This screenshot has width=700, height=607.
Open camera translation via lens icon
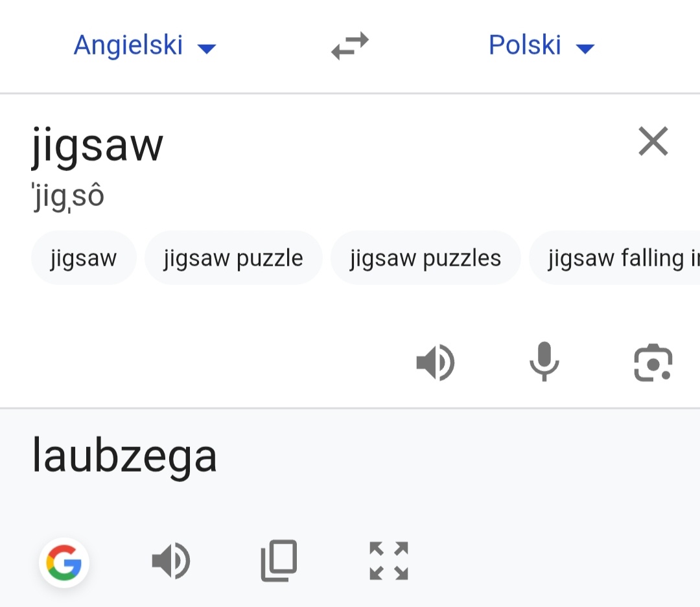pos(653,362)
